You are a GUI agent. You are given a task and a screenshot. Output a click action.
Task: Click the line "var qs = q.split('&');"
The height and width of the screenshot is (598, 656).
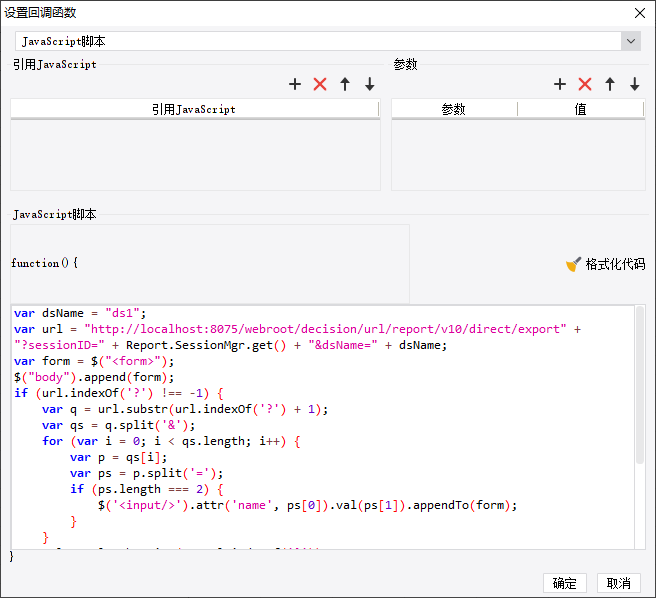[118, 425]
